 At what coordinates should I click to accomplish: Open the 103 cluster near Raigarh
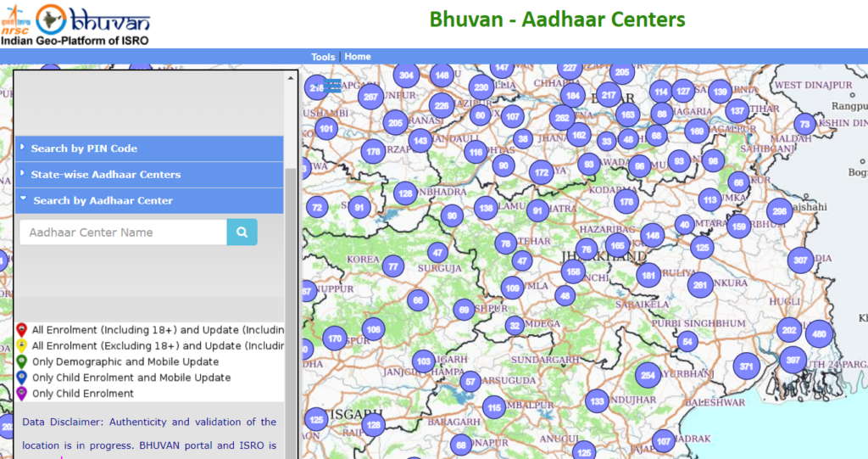[424, 361]
